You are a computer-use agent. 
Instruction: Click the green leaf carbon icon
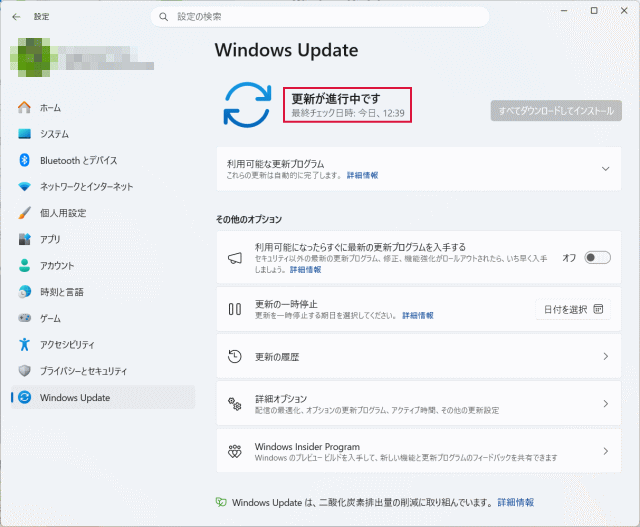(221, 502)
